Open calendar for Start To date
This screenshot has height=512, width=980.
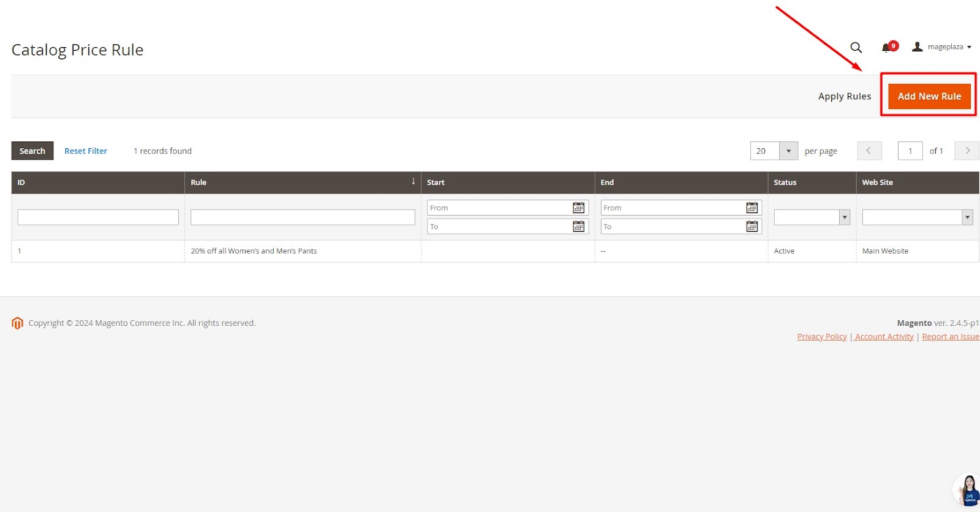[578, 227]
